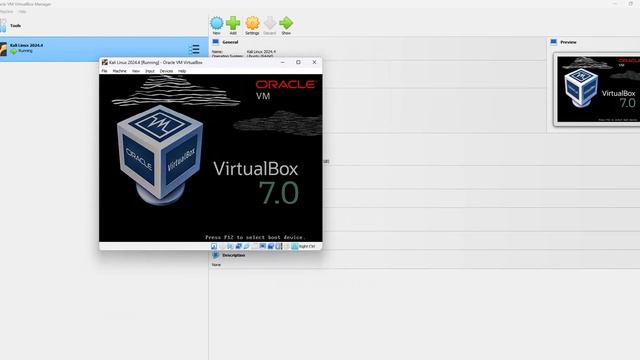640x360 pixels.
Task: Click the green Add machine icon
Action: pyautogui.click(x=233, y=23)
